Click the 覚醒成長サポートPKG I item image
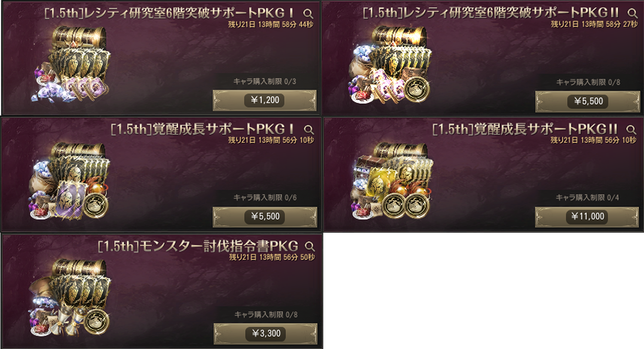Screen dimensions: 644x349 click(70, 181)
